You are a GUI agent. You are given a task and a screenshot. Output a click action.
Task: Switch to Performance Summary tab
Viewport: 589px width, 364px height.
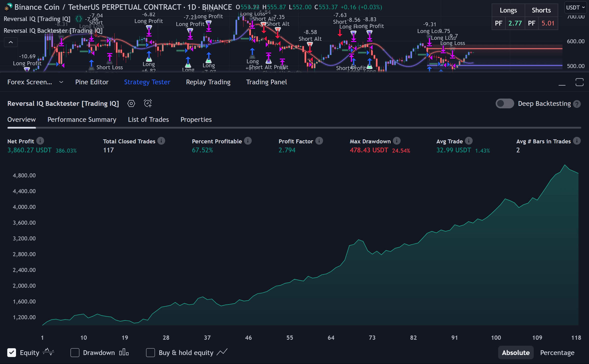click(x=82, y=120)
